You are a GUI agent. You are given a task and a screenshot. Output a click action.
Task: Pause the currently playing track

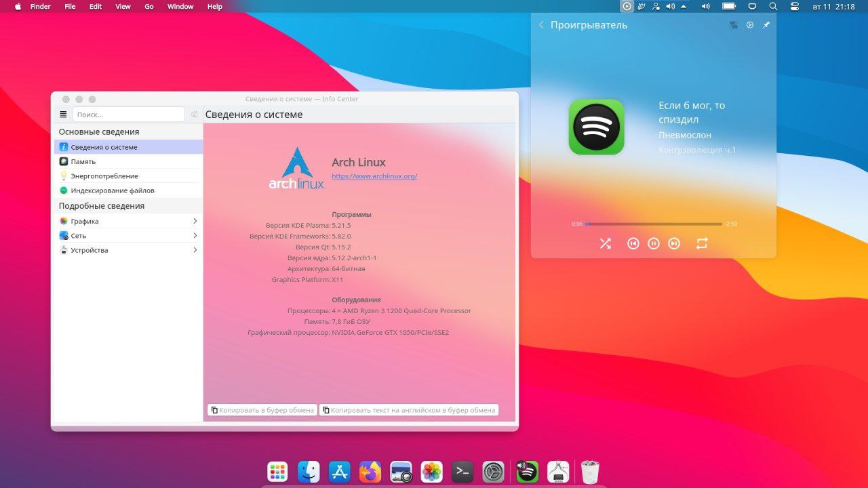654,243
